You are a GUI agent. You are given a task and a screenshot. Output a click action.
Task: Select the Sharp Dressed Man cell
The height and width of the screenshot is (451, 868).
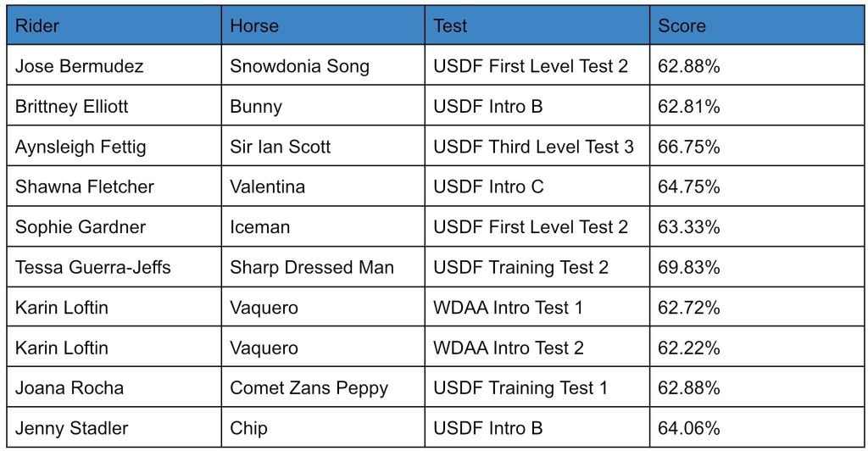coord(323,266)
